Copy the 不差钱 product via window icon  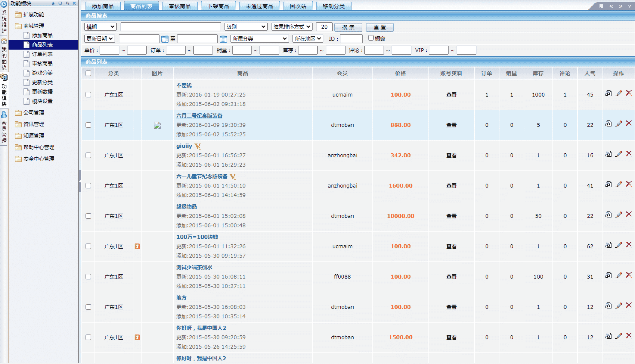point(608,93)
